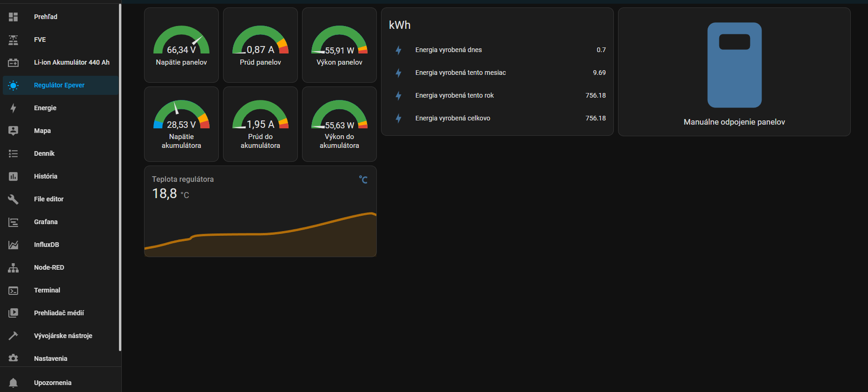
Task: Open Grafana from the sidebar
Action: [x=46, y=222]
